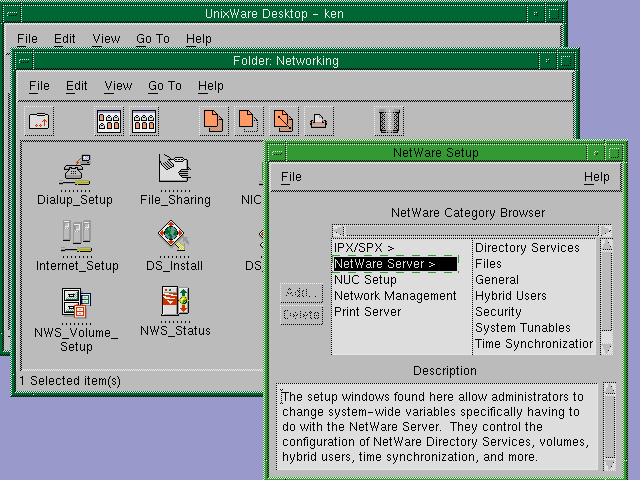Open Folder: Networking window menu button
This screenshot has width=640, height=480.
24,61
